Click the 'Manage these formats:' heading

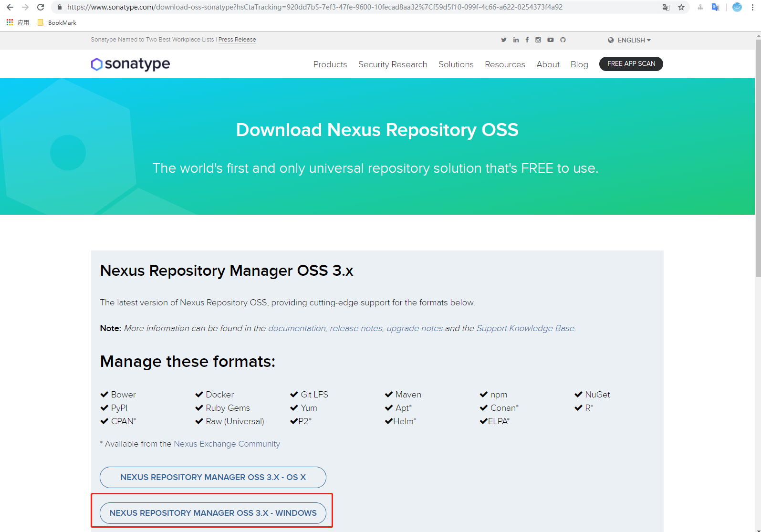188,362
